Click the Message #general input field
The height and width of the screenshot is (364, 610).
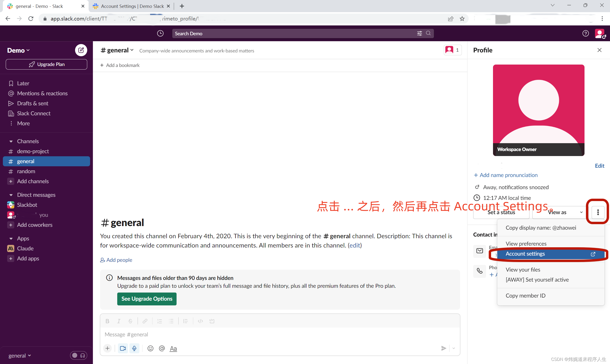(270, 334)
